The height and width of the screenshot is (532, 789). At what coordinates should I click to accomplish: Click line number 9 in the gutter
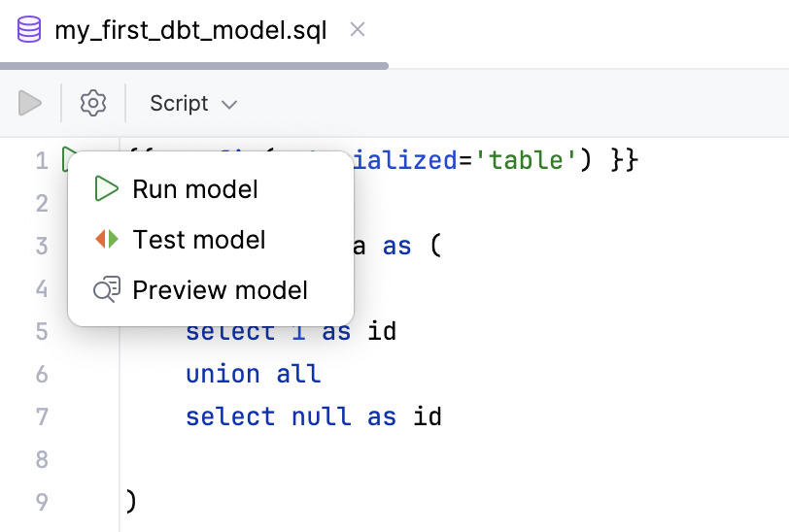click(41, 502)
